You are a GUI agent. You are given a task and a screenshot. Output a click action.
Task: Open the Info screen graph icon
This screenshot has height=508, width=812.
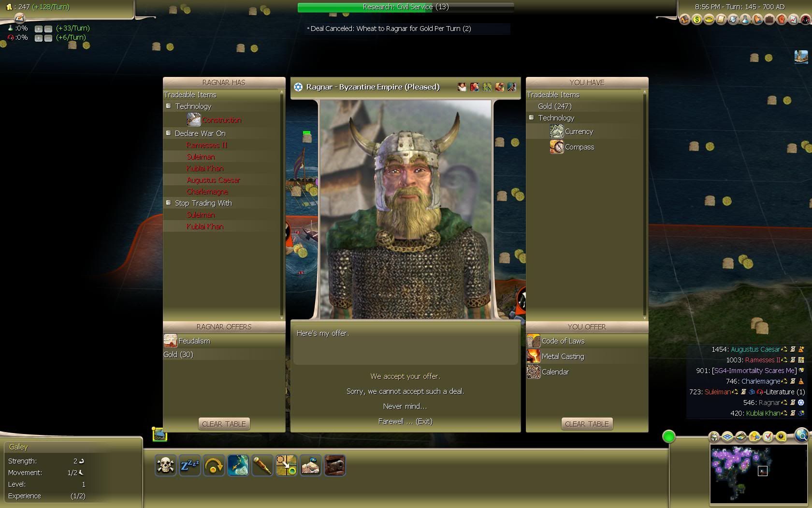pos(793,19)
